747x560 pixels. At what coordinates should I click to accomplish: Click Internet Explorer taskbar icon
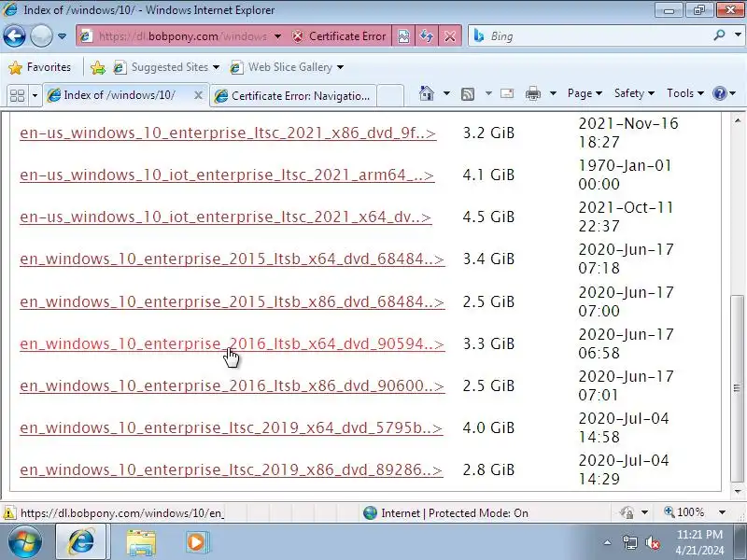point(81,542)
